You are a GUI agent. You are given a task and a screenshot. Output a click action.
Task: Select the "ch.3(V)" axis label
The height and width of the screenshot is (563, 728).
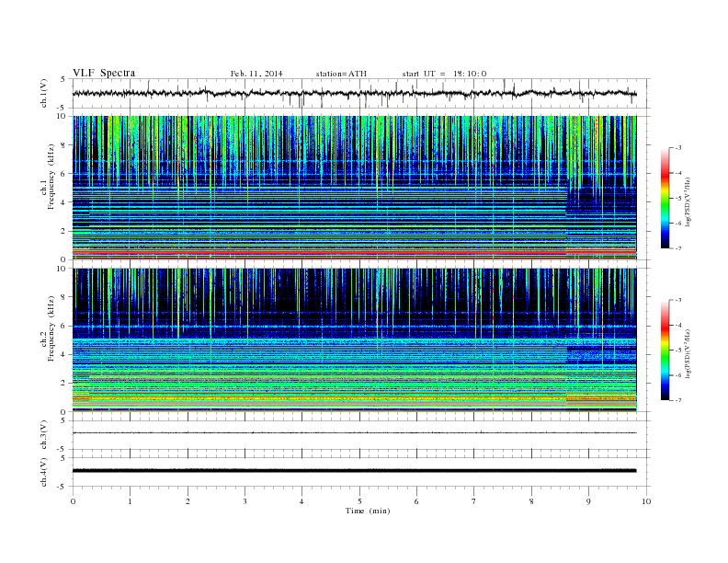click(x=43, y=435)
